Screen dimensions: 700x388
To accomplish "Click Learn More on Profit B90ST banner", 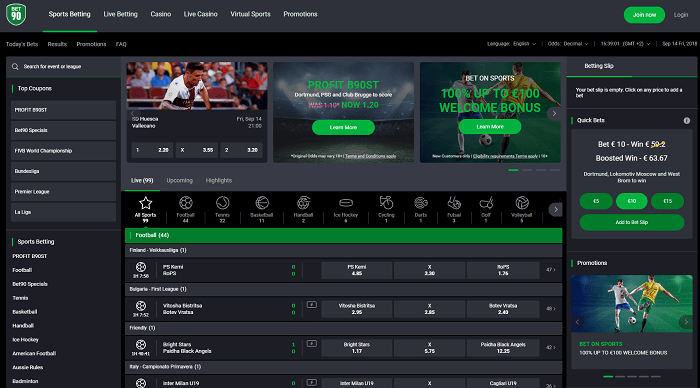I will [x=343, y=127].
